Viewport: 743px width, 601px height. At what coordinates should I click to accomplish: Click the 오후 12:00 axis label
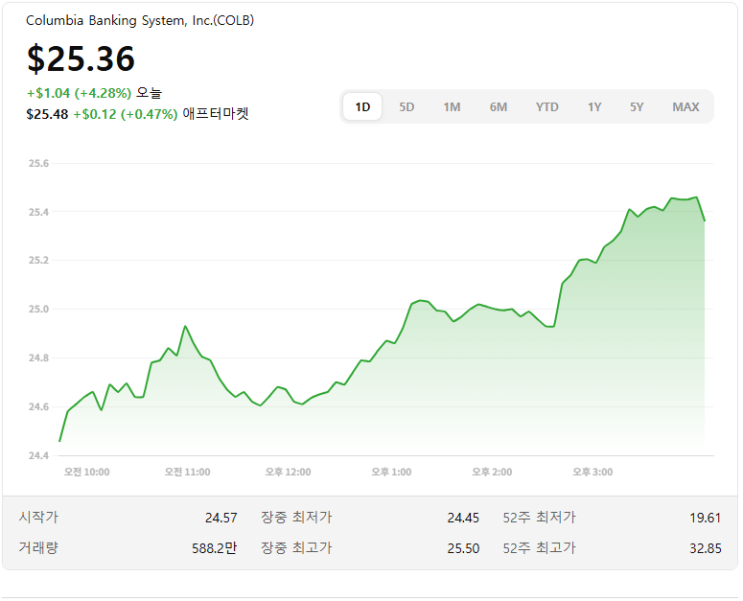coord(288,472)
